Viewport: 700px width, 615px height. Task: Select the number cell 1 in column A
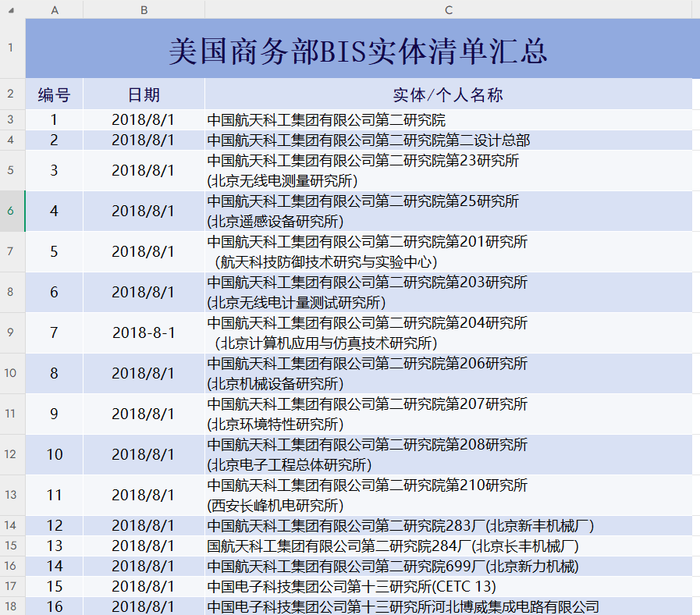55,119
